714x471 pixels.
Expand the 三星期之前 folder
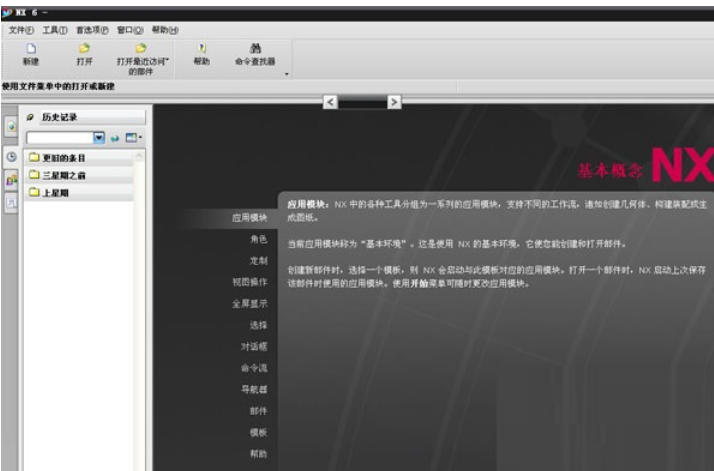click(33, 175)
